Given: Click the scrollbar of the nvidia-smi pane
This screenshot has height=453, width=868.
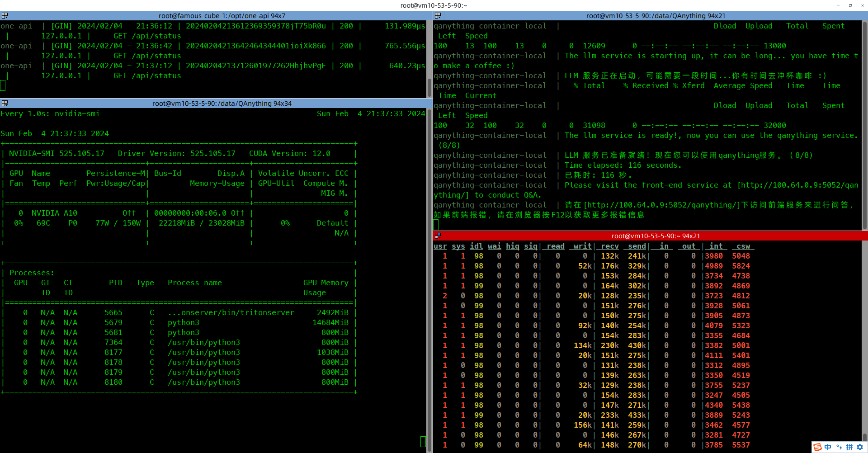Looking at the screenshot, I should [x=429, y=280].
